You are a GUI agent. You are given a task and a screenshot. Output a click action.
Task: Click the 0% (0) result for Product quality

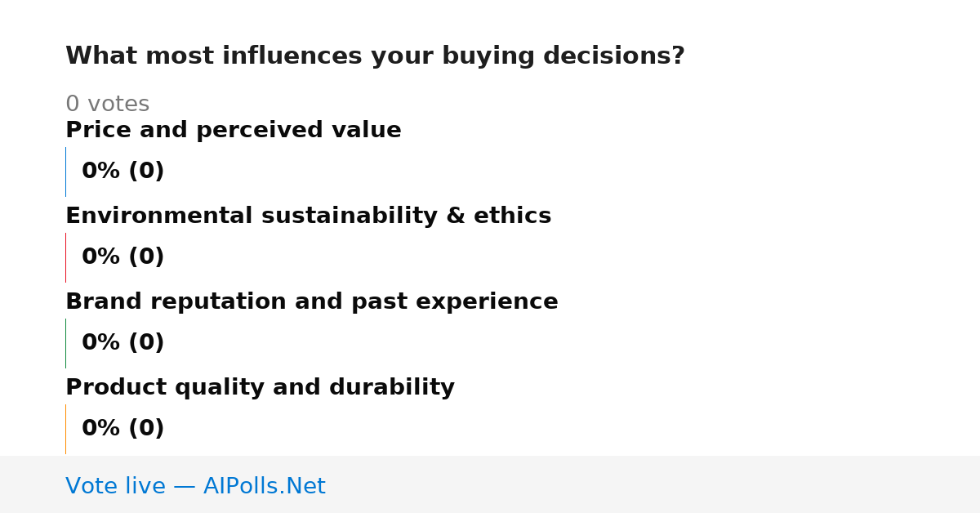point(123,429)
